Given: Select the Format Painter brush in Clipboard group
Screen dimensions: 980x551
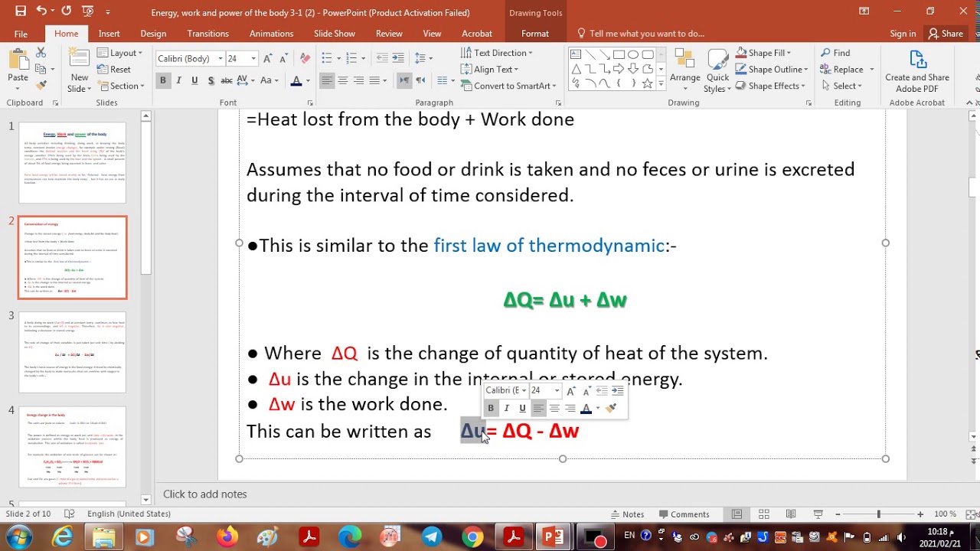Looking at the screenshot, I should pyautogui.click(x=41, y=85).
